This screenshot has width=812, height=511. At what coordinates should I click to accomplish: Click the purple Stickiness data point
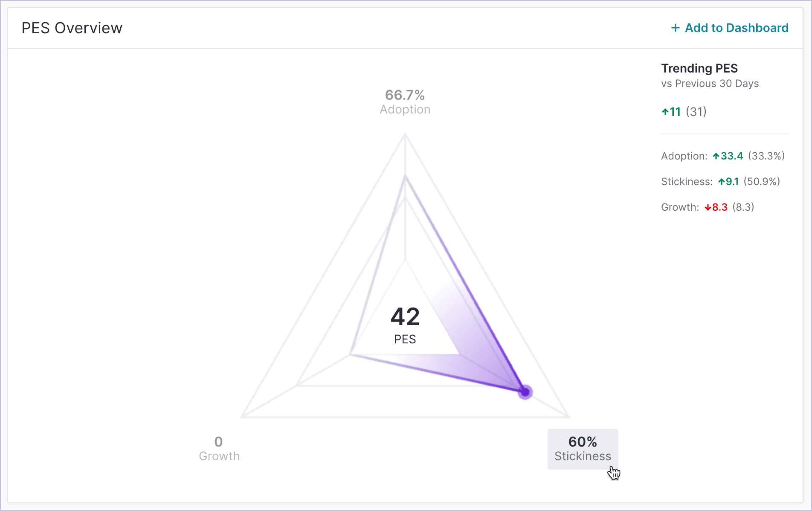525,392
